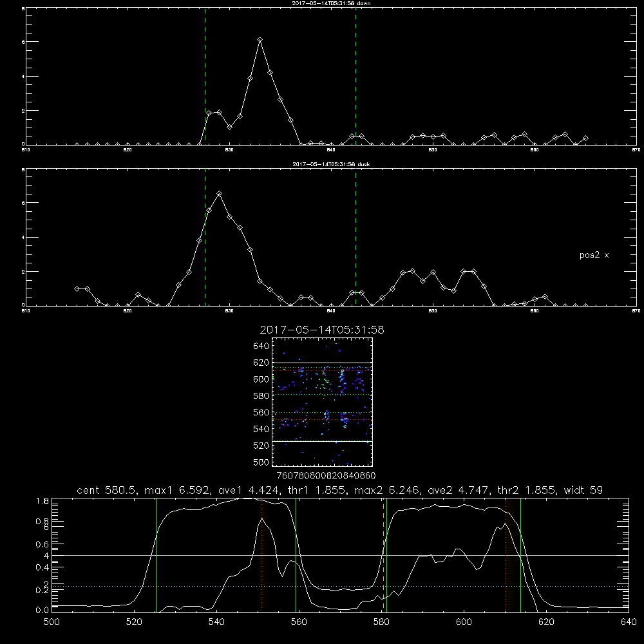The height and width of the screenshot is (644, 644).
Task: Click the large 2017-05-14T05:31:58 title above the image
Action: [x=322, y=330]
